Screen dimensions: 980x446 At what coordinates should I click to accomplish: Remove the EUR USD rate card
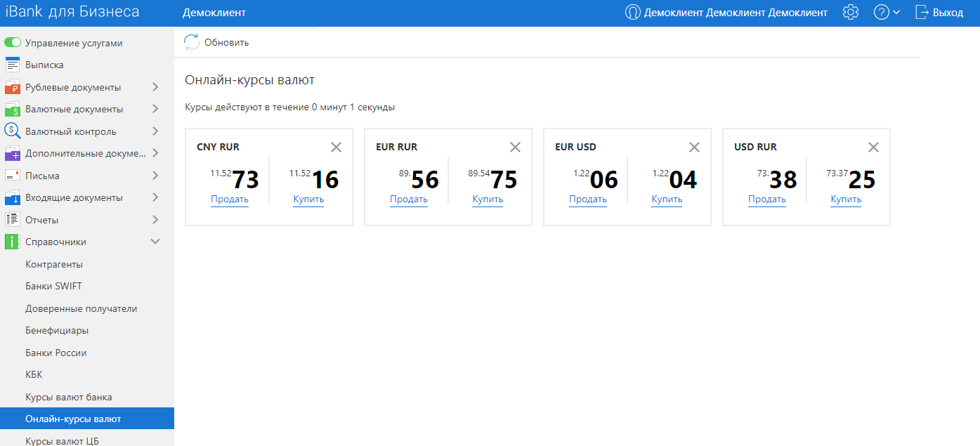[694, 147]
